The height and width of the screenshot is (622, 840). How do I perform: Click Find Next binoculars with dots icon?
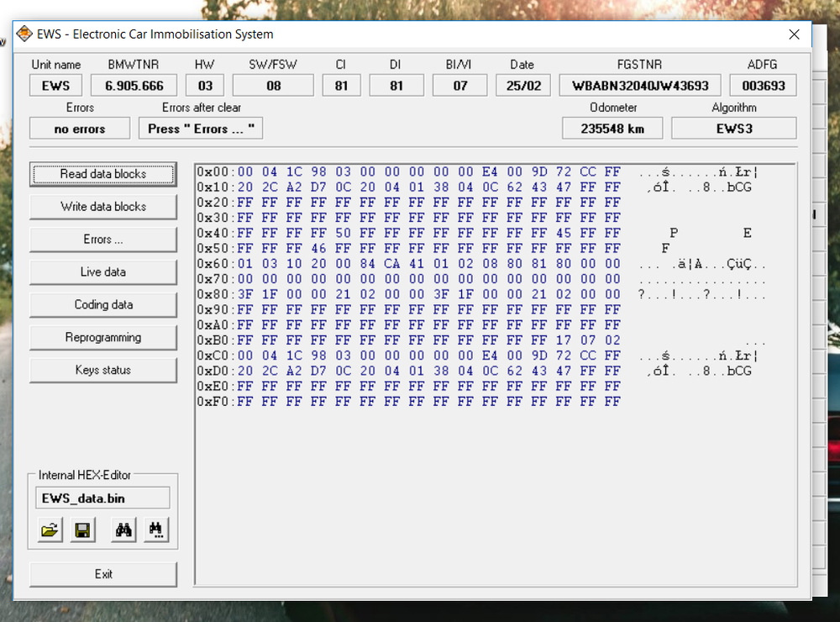(x=155, y=530)
